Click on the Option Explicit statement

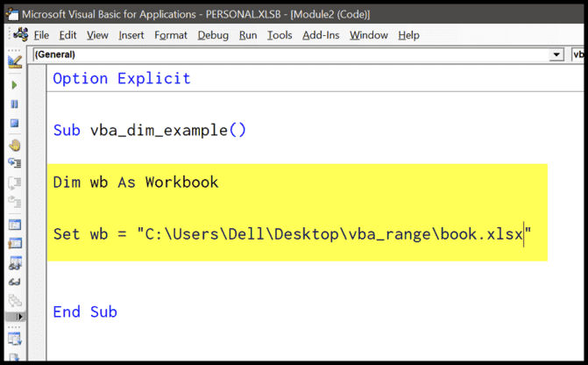pos(121,78)
